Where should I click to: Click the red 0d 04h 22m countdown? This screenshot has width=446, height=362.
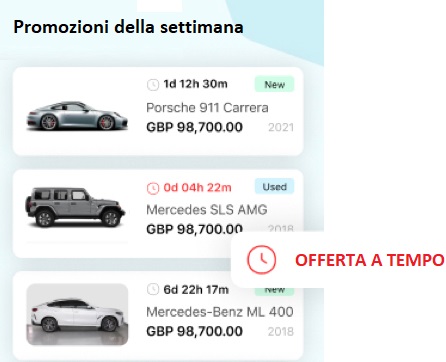coord(197,188)
